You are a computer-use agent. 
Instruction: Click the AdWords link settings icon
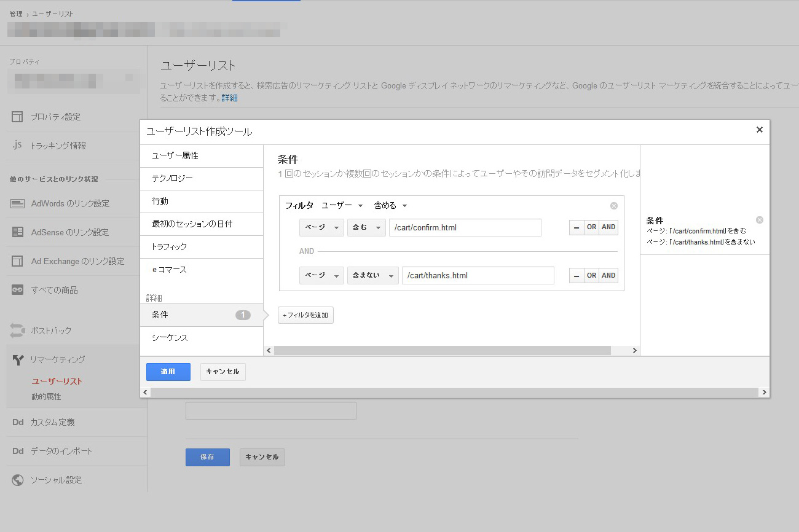(18, 203)
